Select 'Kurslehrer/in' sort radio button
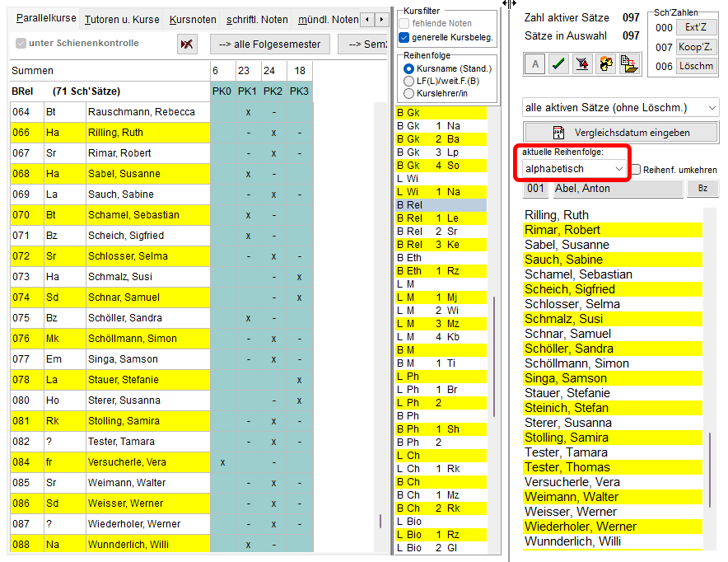The height and width of the screenshot is (562, 728). point(408,93)
